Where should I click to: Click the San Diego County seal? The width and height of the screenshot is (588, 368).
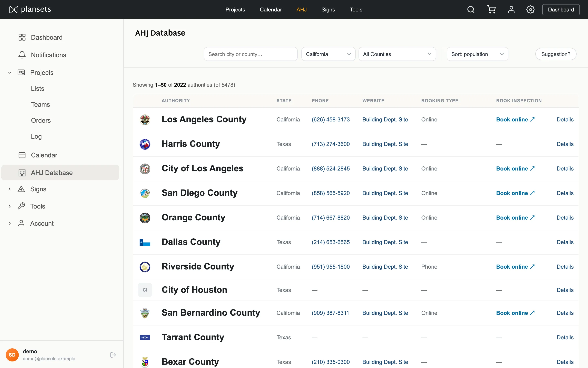pyautogui.click(x=145, y=193)
